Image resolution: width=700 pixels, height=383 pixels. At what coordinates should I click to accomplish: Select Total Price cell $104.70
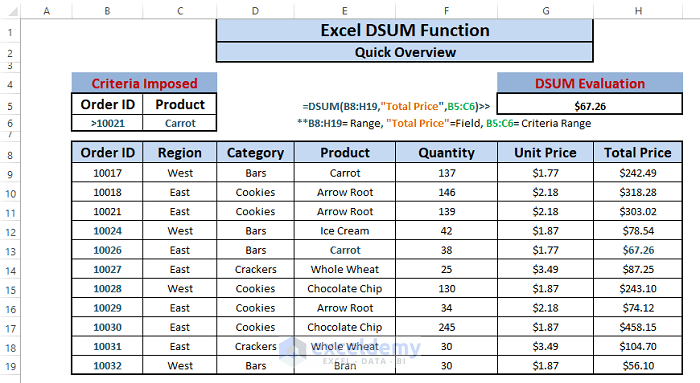click(x=638, y=346)
